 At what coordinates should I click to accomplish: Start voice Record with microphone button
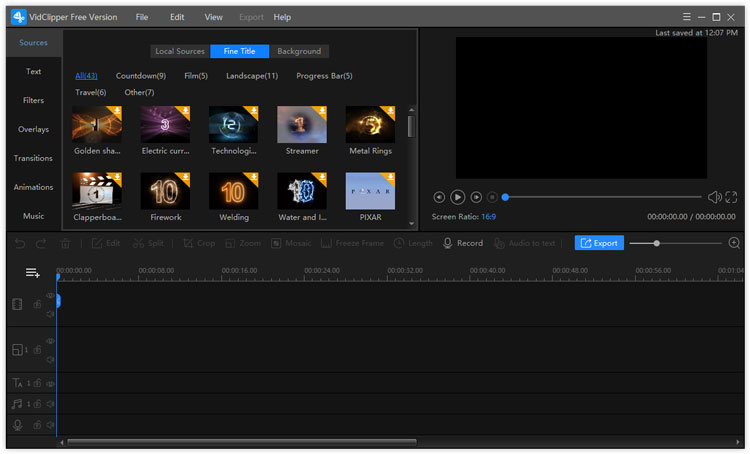click(463, 244)
